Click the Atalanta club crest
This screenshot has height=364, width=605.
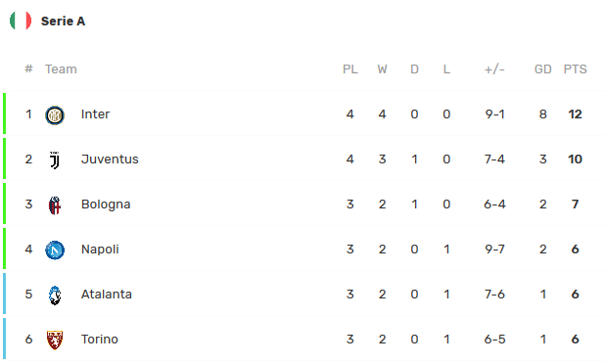point(55,295)
